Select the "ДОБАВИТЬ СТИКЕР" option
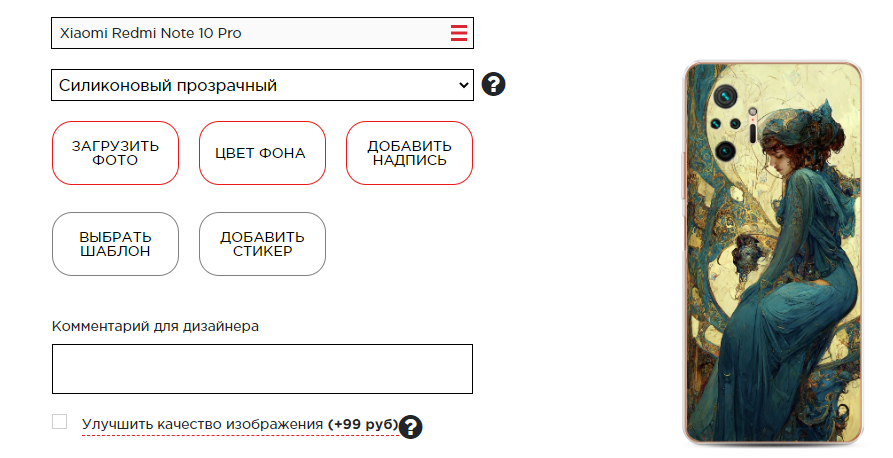Viewport: 893px width, 458px height. coord(262,244)
